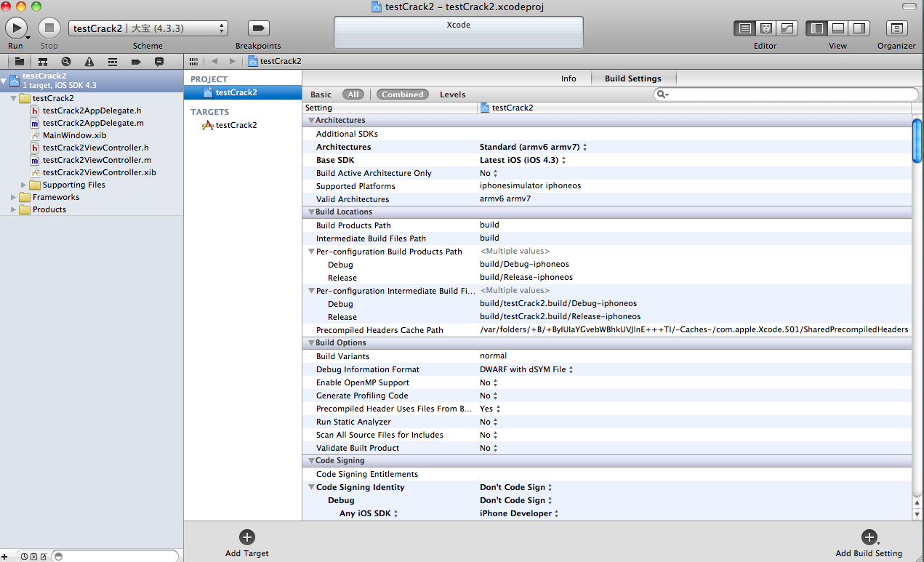The width and height of the screenshot is (924, 562).
Task: Show the Issue navigator warning icon
Action: [x=89, y=62]
